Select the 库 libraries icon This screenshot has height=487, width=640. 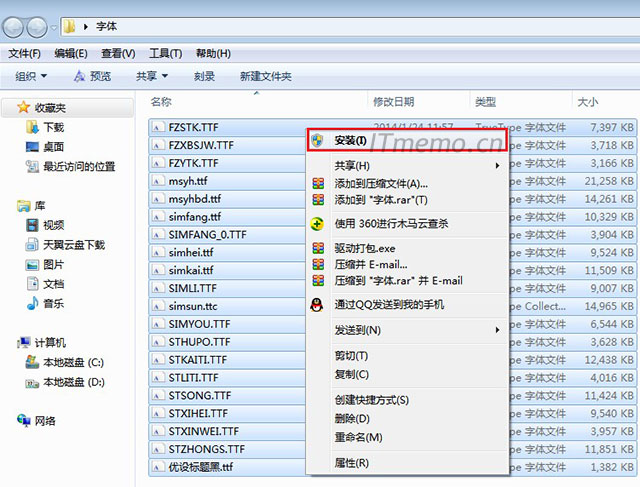point(24,206)
